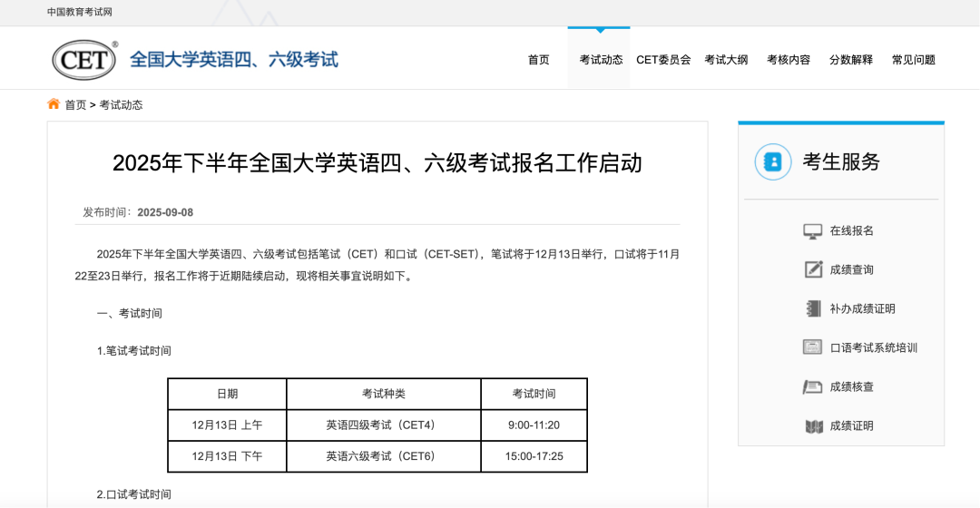Open the 在线报名 service link
Image resolution: width=980 pixels, height=508 pixels.
[851, 231]
